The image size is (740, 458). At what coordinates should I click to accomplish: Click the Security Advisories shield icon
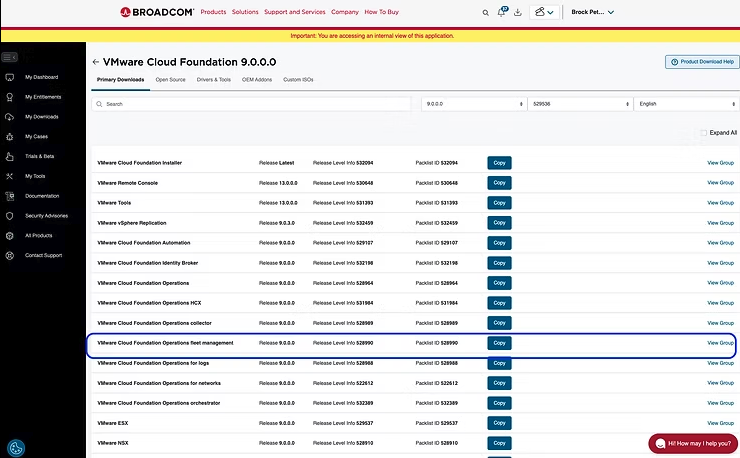(x=10, y=215)
